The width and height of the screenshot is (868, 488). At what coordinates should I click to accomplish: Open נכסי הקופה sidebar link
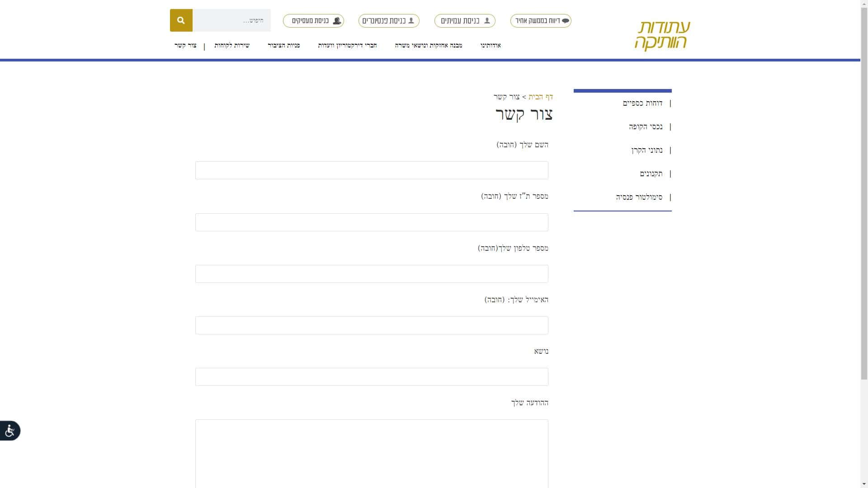click(x=645, y=127)
